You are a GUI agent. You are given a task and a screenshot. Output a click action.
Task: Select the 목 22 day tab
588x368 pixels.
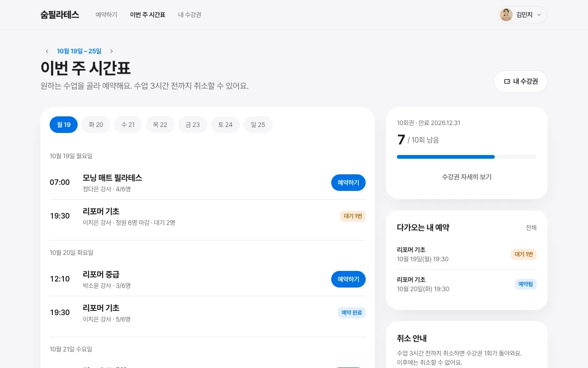[x=160, y=125]
